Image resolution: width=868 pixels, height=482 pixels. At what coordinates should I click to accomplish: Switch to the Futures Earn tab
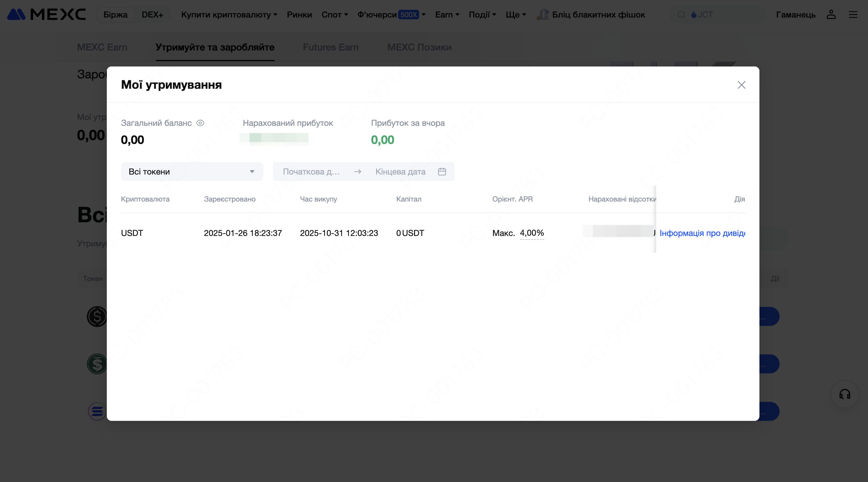point(330,47)
